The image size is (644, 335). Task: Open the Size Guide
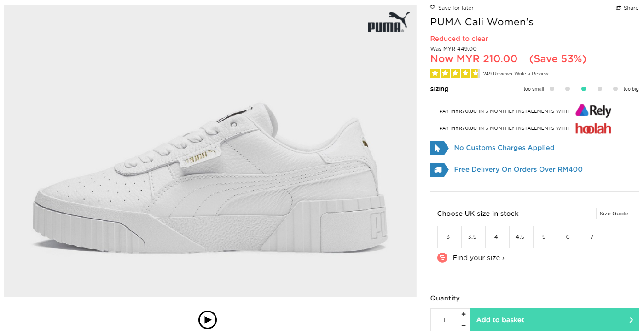click(614, 214)
